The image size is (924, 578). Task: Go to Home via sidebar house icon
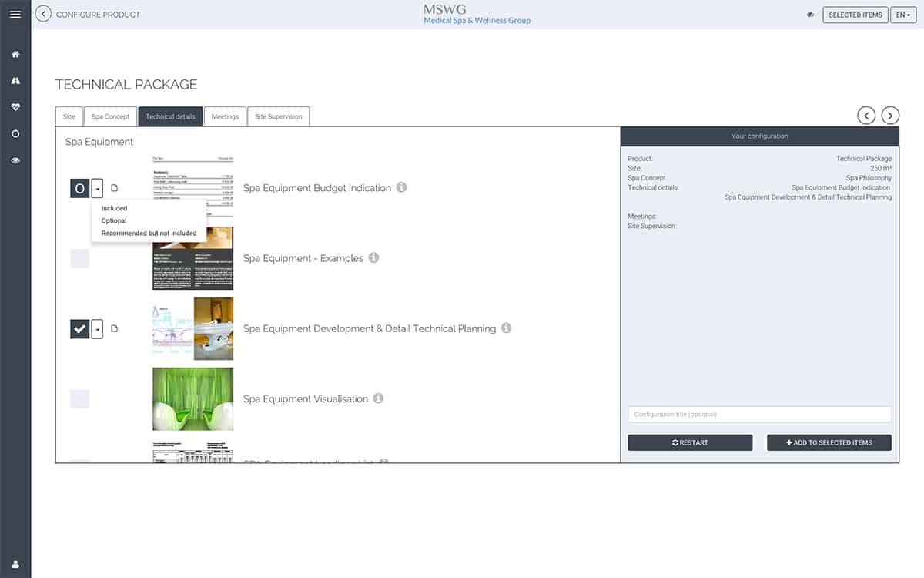[x=15, y=55]
